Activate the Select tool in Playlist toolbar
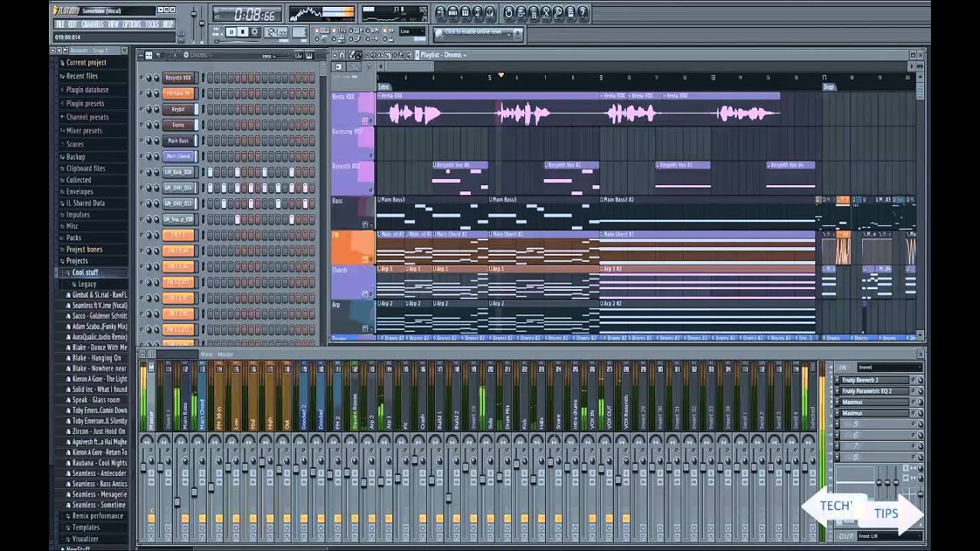 click(394, 55)
